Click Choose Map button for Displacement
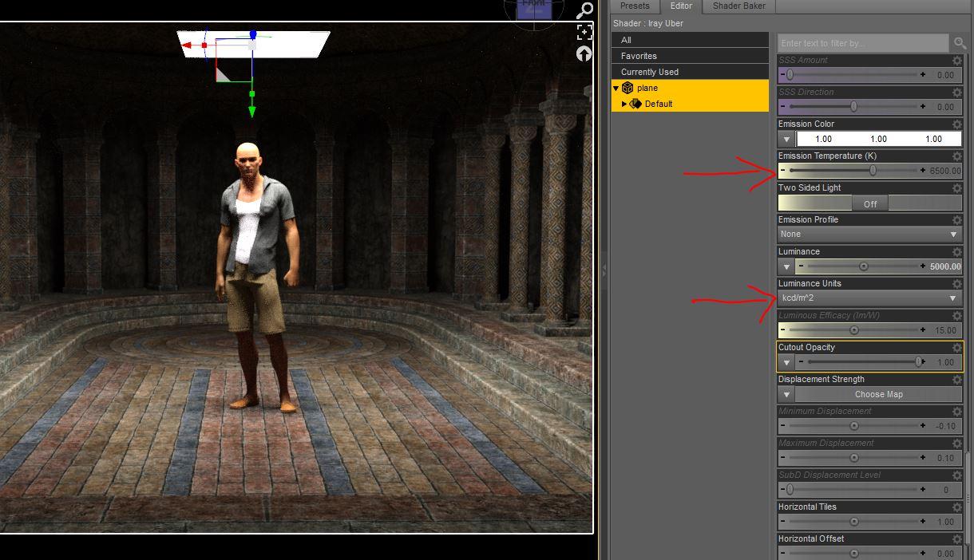This screenshot has width=974, height=560. [x=878, y=394]
